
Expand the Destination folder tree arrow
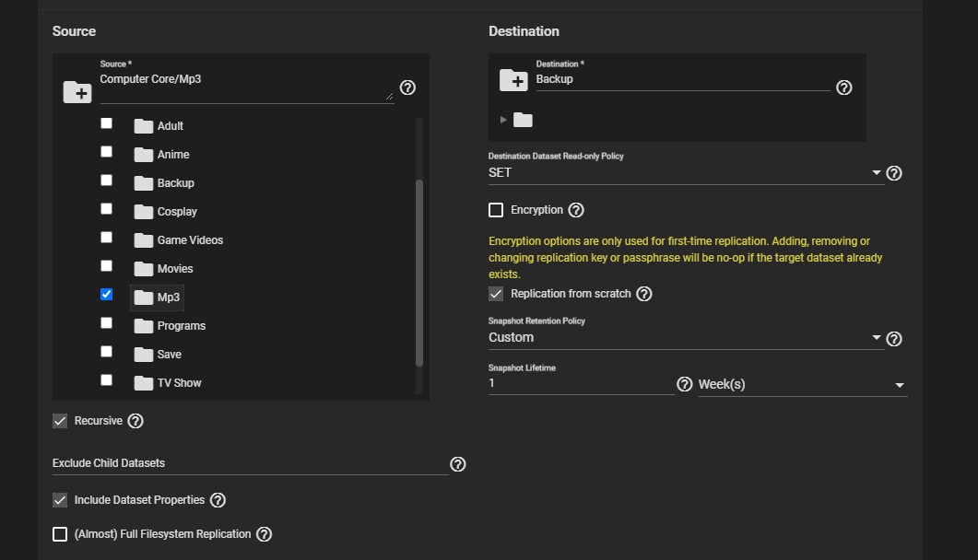coord(503,120)
